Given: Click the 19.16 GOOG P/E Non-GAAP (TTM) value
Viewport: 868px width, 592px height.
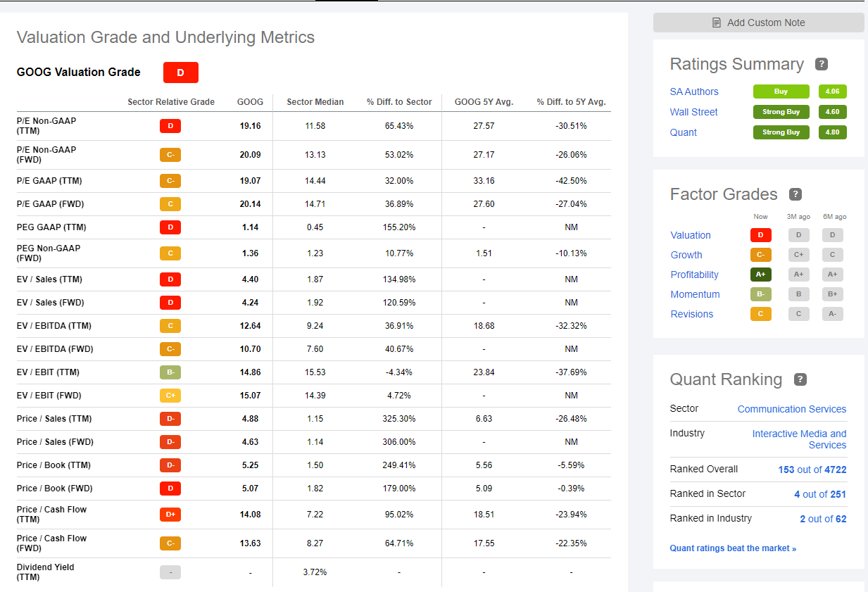Looking at the screenshot, I should pyautogui.click(x=250, y=126).
